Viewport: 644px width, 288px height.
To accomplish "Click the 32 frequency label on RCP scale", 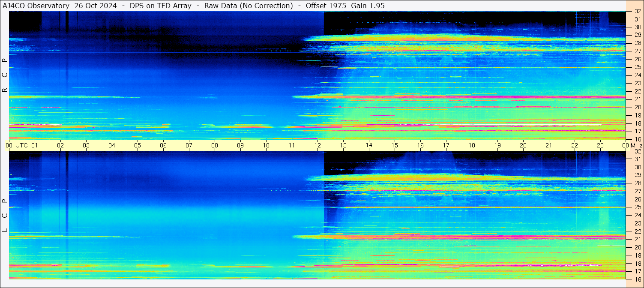I will (637, 12).
